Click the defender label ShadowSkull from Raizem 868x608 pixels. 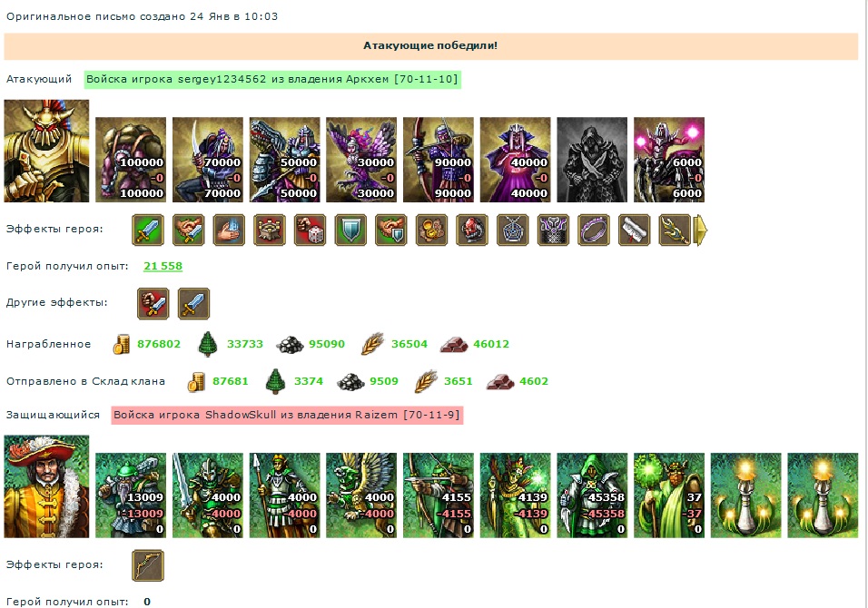pyautogui.click(x=287, y=415)
